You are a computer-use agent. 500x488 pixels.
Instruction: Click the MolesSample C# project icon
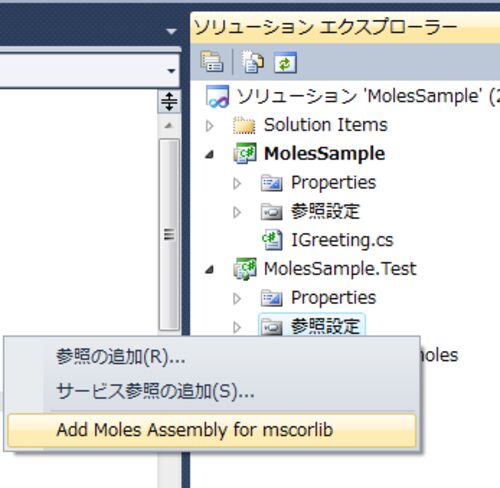coord(245,153)
